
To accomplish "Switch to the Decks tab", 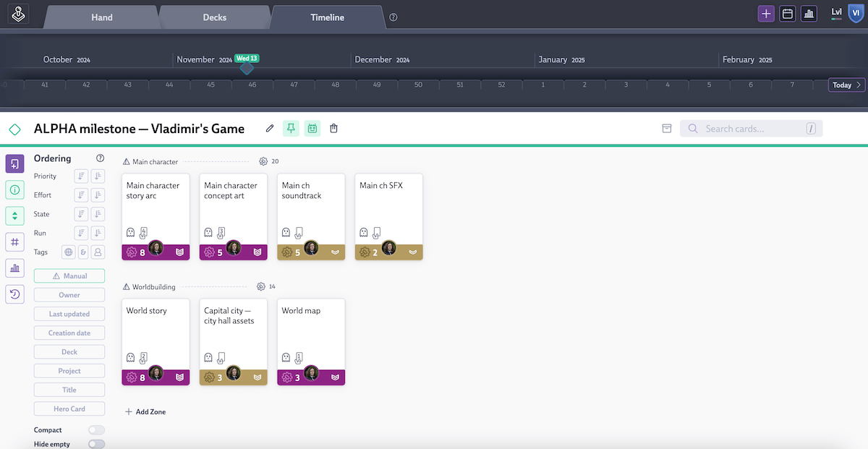I will 214,17.
